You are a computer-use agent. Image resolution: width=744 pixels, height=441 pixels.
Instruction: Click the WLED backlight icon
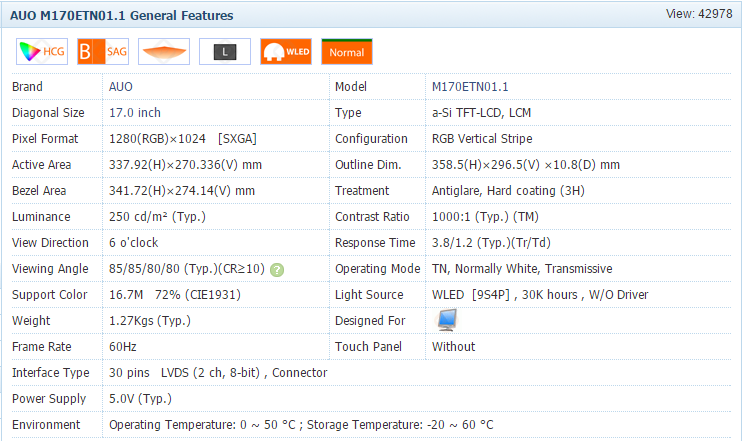286,52
